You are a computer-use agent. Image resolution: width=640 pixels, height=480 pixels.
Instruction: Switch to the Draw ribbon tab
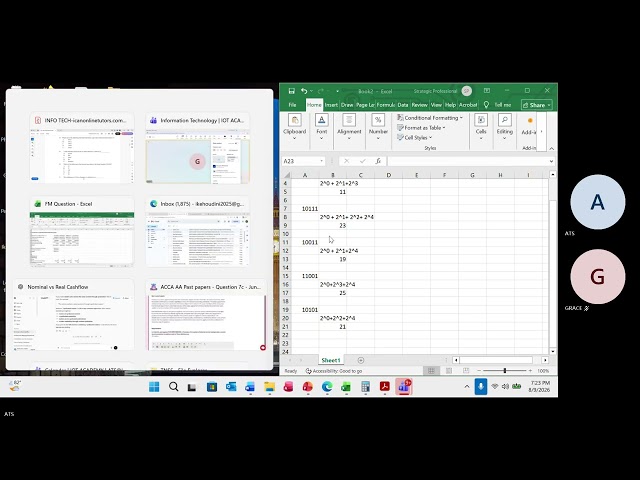tap(347, 105)
